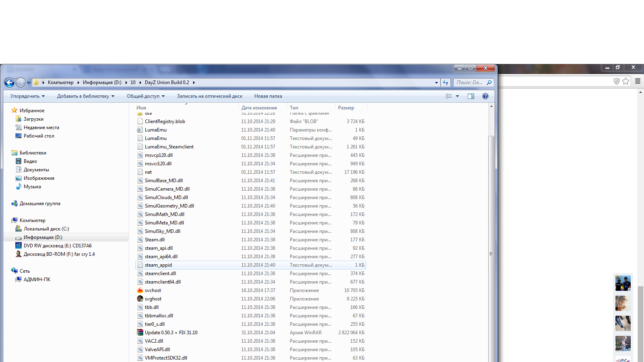Open the browser hamburger menu icon
Viewport: 644px width, 362px height.
(638, 81)
